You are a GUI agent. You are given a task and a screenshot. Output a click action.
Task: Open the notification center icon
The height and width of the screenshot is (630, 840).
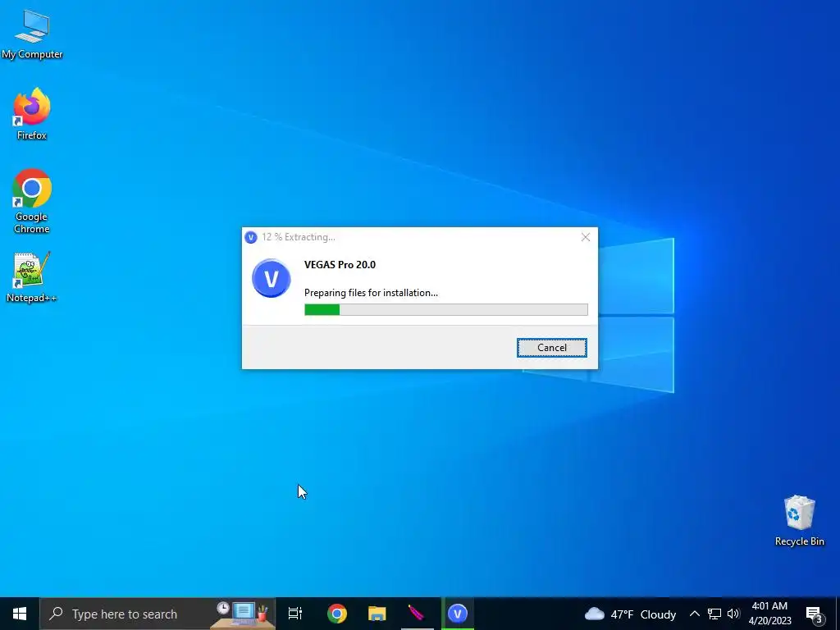(815, 614)
